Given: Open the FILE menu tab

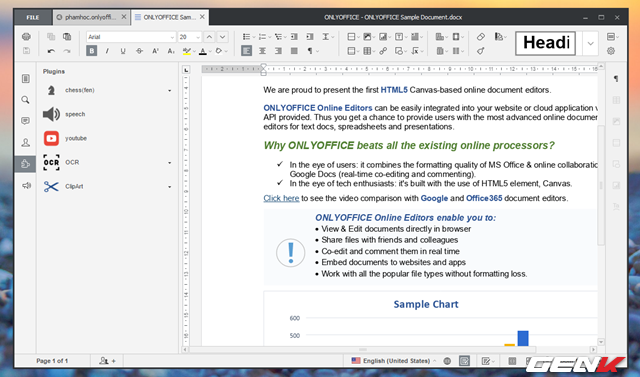Looking at the screenshot, I should [33, 18].
